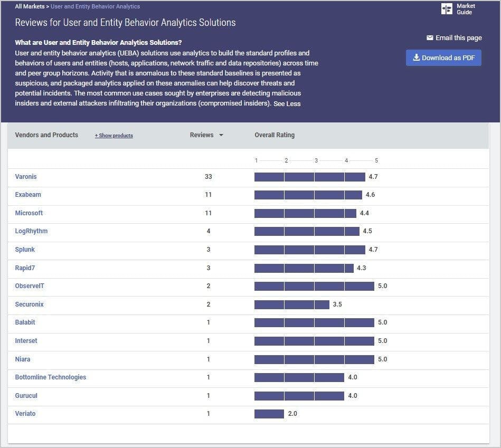Select Bottomline Technologies rating value 4.0
Image resolution: width=501 pixels, height=448 pixels.
point(353,377)
